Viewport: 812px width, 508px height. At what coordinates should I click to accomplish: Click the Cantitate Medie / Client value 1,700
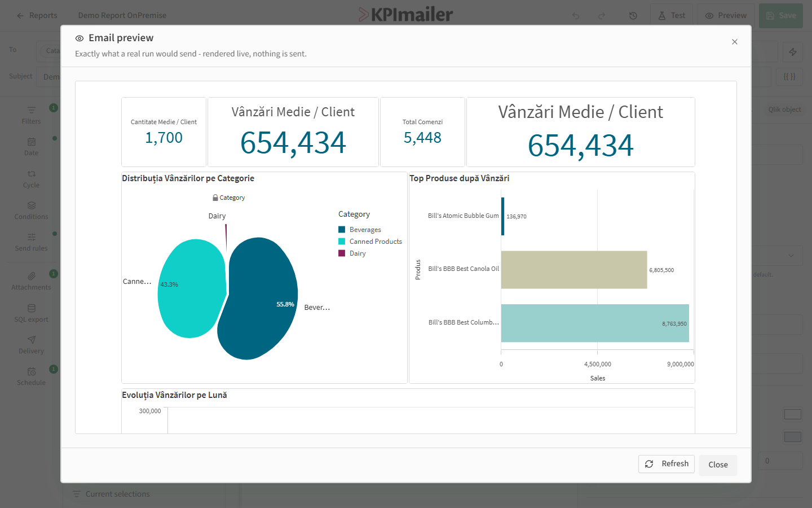164,138
